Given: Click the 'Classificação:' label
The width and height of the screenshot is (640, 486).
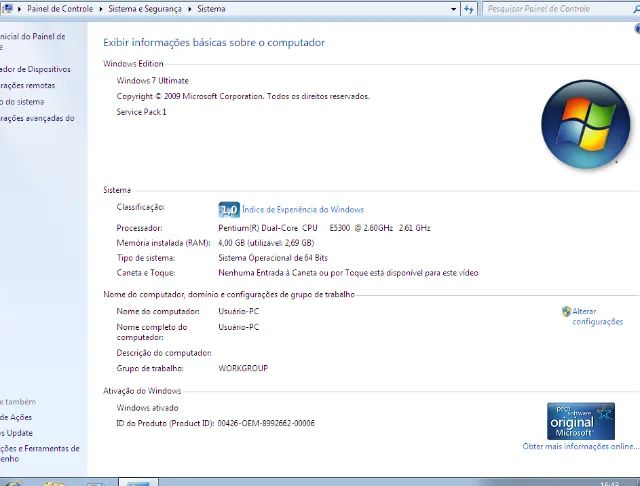Looking at the screenshot, I should [x=140, y=207].
